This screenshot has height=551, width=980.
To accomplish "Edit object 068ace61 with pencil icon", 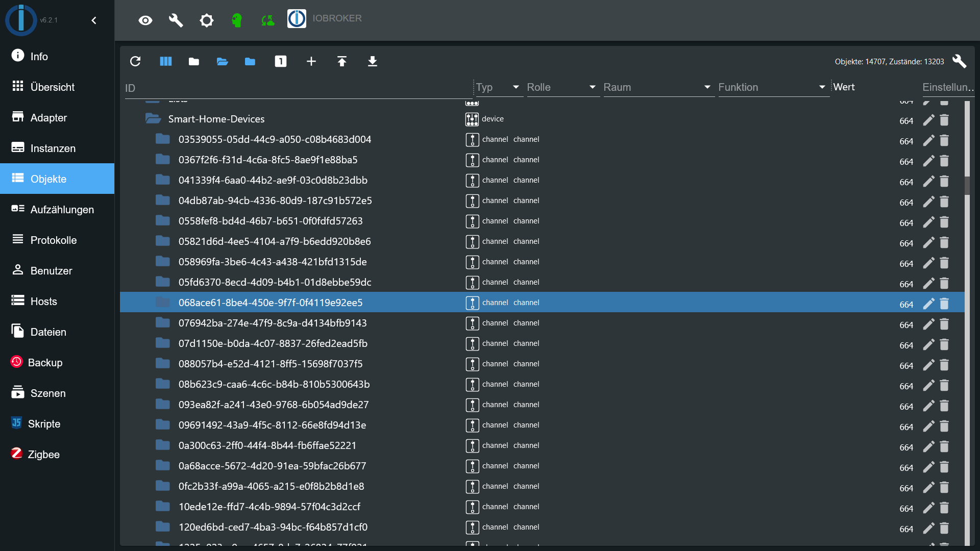I will tap(928, 304).
